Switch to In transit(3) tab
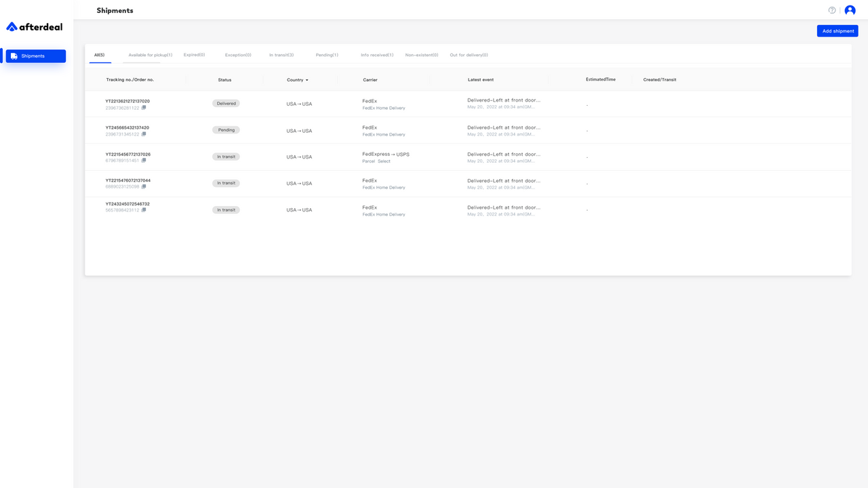Image resolution: width=868 pixels, height=488 pixels. [x=281, y=55]
